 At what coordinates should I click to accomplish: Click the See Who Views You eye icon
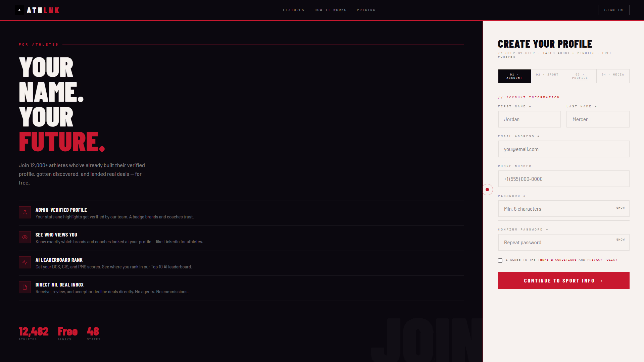[x=25, y=237]
